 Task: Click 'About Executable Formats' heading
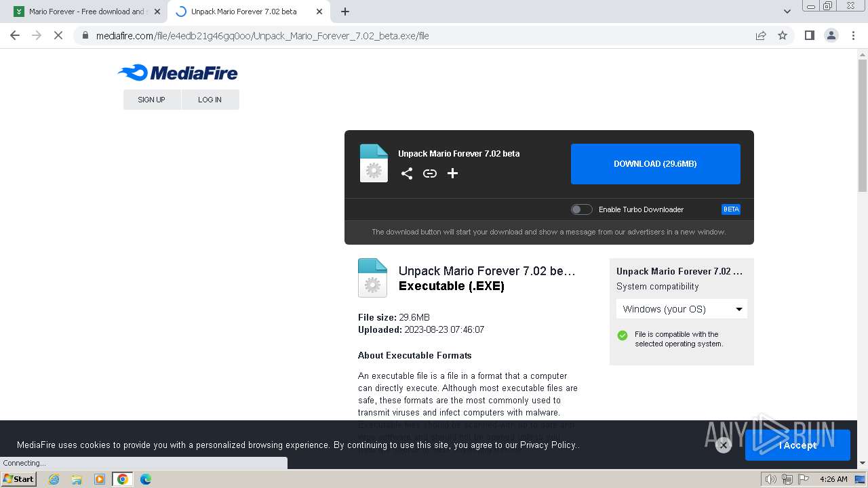(x=415, y=355)
